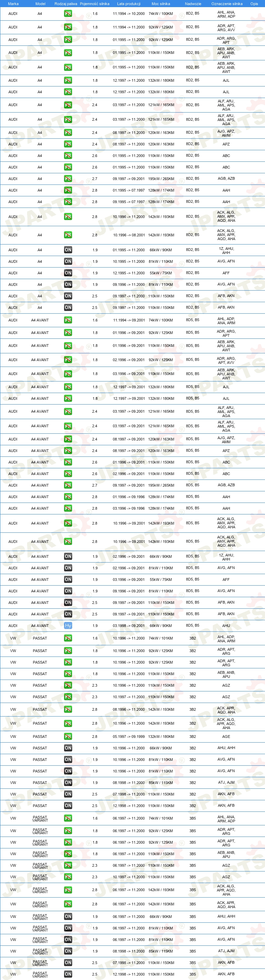
Task: Click diesel ON icon in Passat 2.5 12.1998 row
Action: tap(68, 806)
